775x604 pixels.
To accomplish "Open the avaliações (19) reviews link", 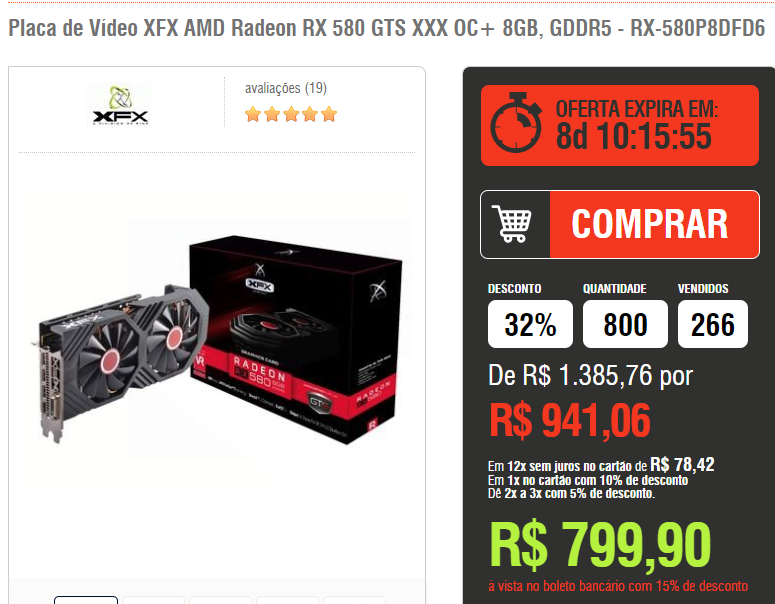I will click(286, 88).
